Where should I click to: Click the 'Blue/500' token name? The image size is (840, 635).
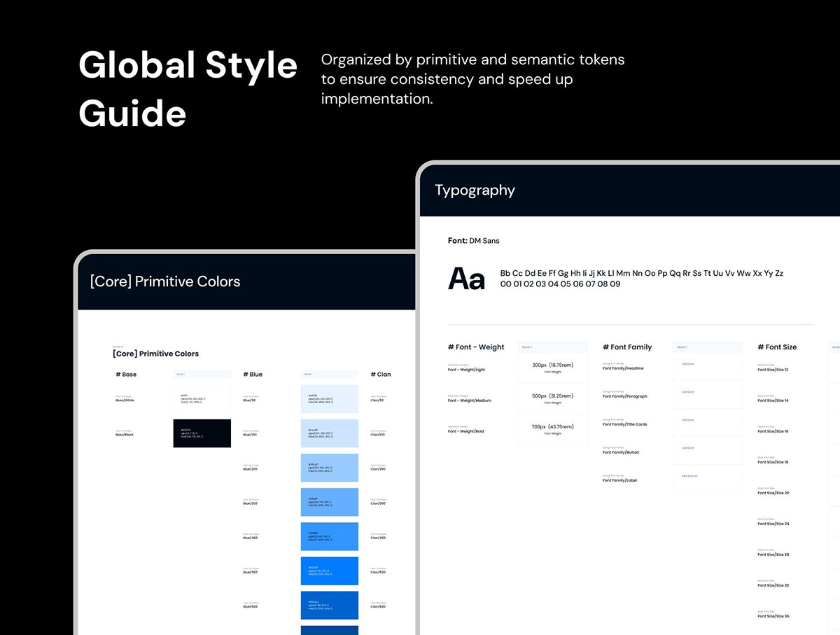[x=251, y=572]
